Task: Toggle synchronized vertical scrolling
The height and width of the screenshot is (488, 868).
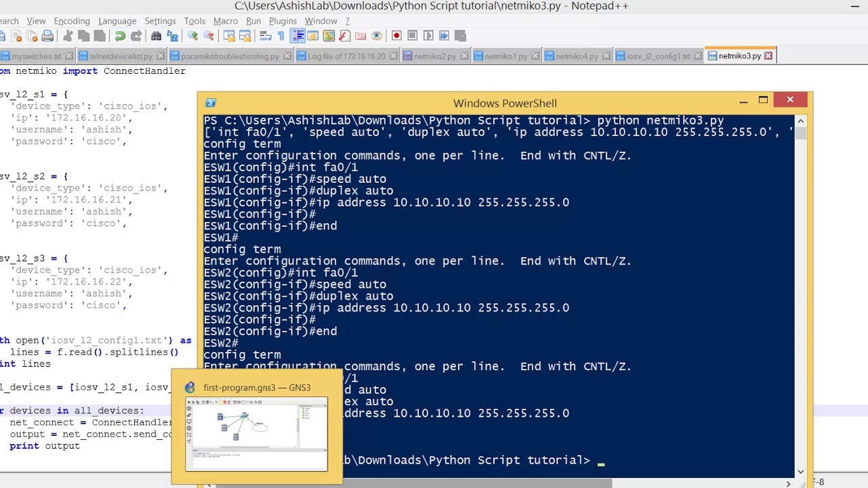Action: (x=229, y=35)
